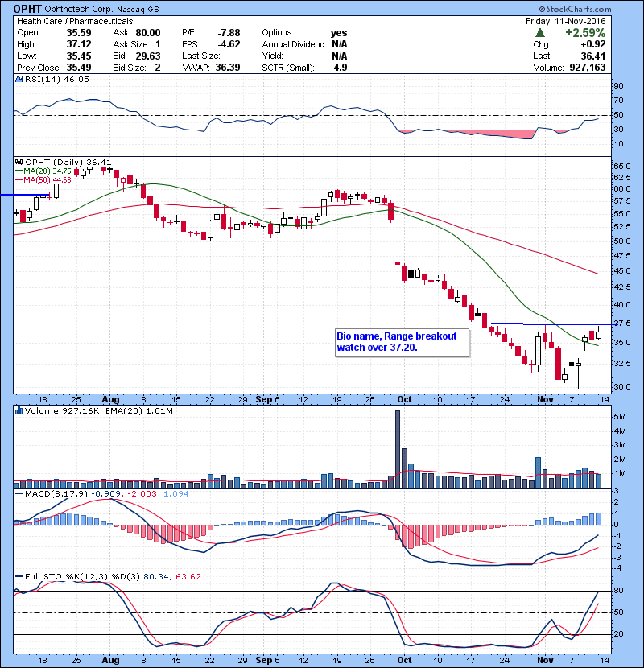Click the 65.0 price axis label
This screenshot has width=644, height=668.
[x=621, y=166]
